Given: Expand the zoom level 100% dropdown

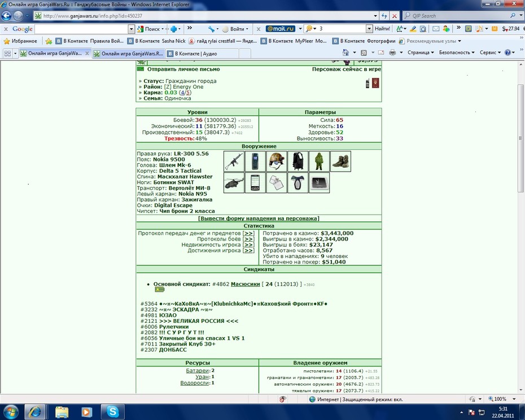Looking at the screenshot, I should click(x=514, y=399).
